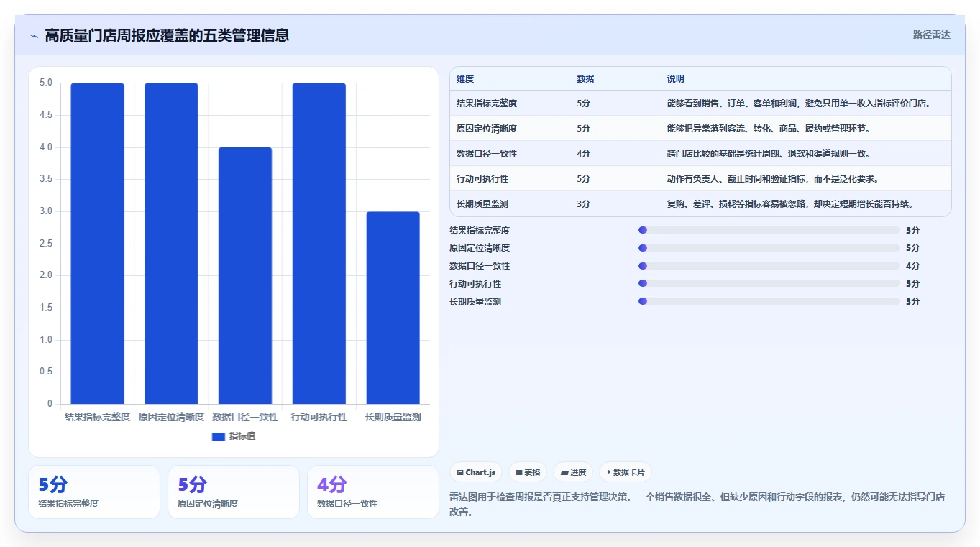Open the 4分 数据口径一致性 stat card

(373, 492)
